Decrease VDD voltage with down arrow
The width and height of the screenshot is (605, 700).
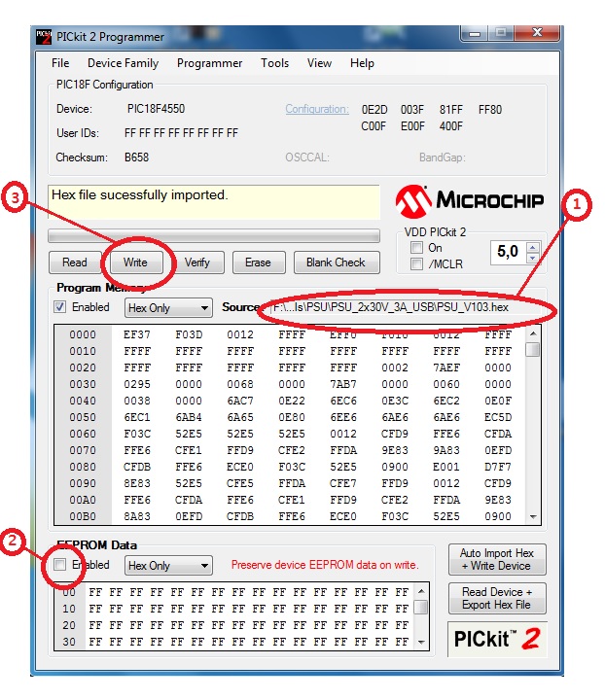pos(532,259)
